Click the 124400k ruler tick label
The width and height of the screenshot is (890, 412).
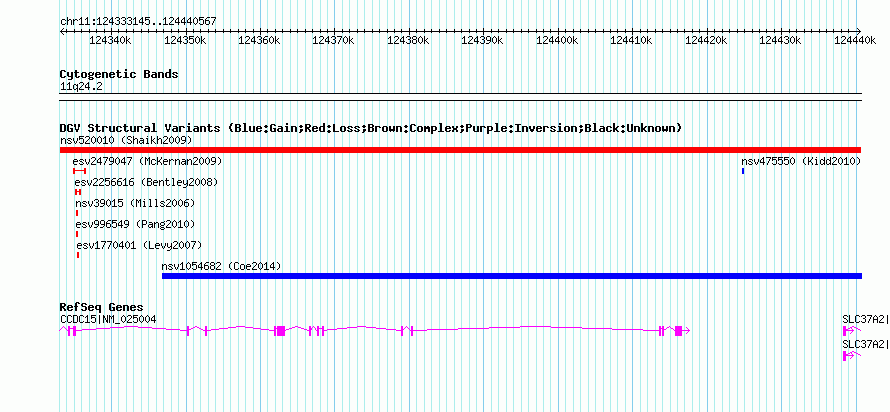click(x=557, y=40)
